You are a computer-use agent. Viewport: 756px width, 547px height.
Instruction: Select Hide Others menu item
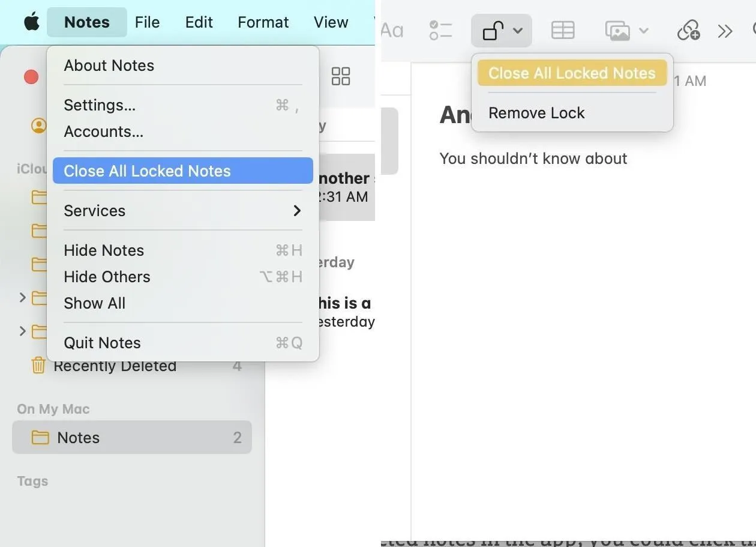tap(183, 277)
